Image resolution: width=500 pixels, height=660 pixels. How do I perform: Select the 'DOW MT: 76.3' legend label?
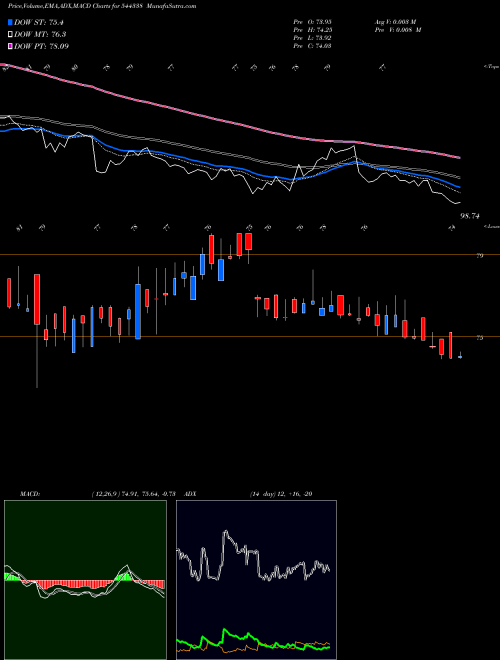(40, 35)
